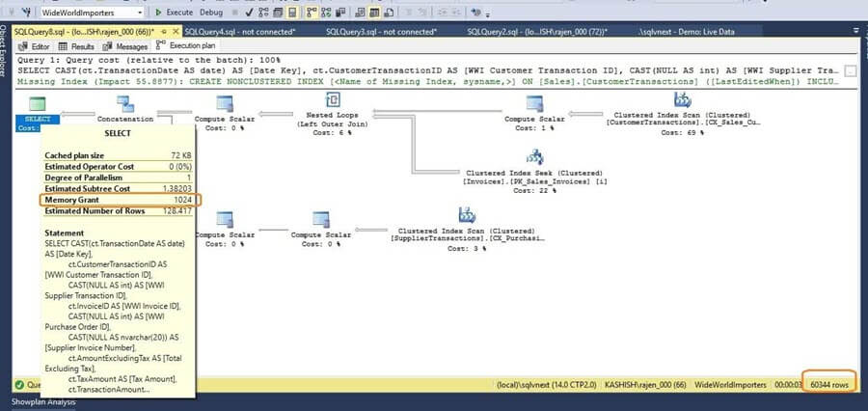Open the toolbar overflow options arrow
Screen dimensions: 868x411
488,14
